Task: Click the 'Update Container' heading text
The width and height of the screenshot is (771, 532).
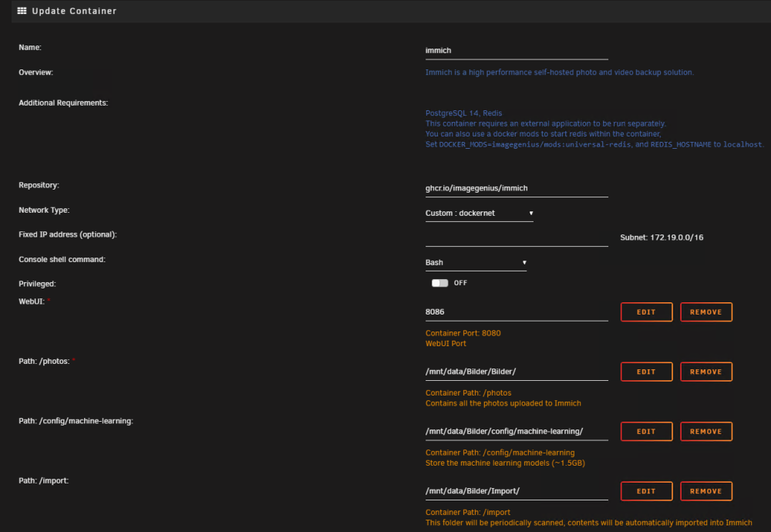Action: pyautogui.click(x=74, y=11)
